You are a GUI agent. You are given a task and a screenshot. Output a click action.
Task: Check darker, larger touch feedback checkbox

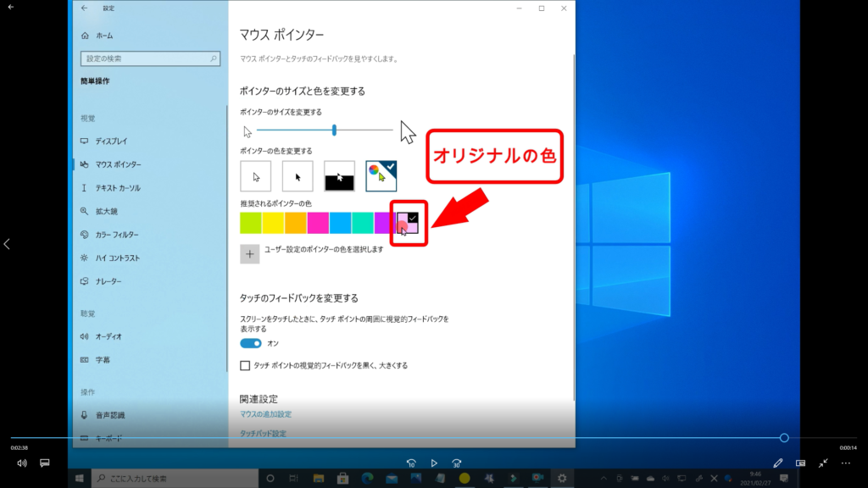(x=246, y=366)
